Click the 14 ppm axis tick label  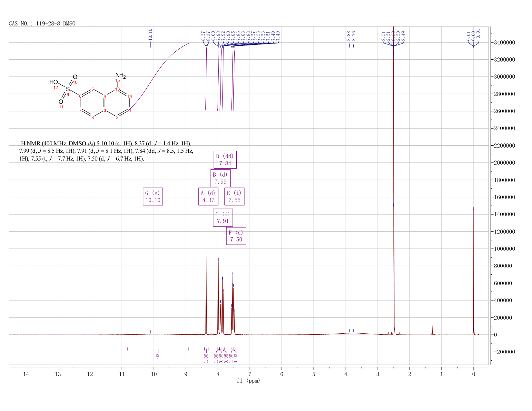point(26,374)
